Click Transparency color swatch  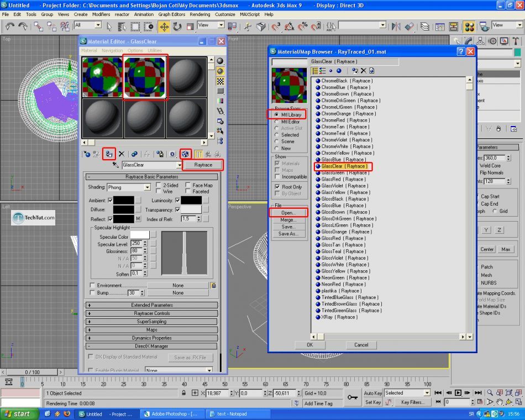pyautogui.click(x=191, y=209)
